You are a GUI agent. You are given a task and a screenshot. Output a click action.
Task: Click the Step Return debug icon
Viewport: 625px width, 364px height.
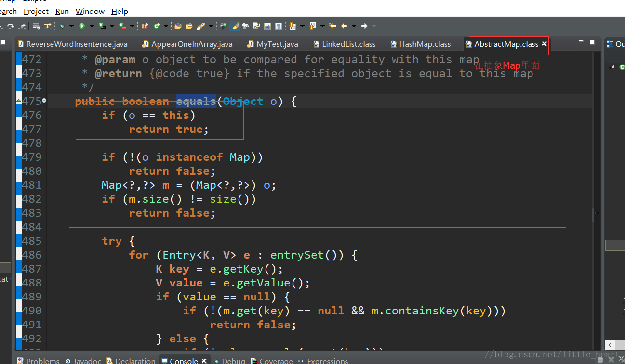point(22,26)
